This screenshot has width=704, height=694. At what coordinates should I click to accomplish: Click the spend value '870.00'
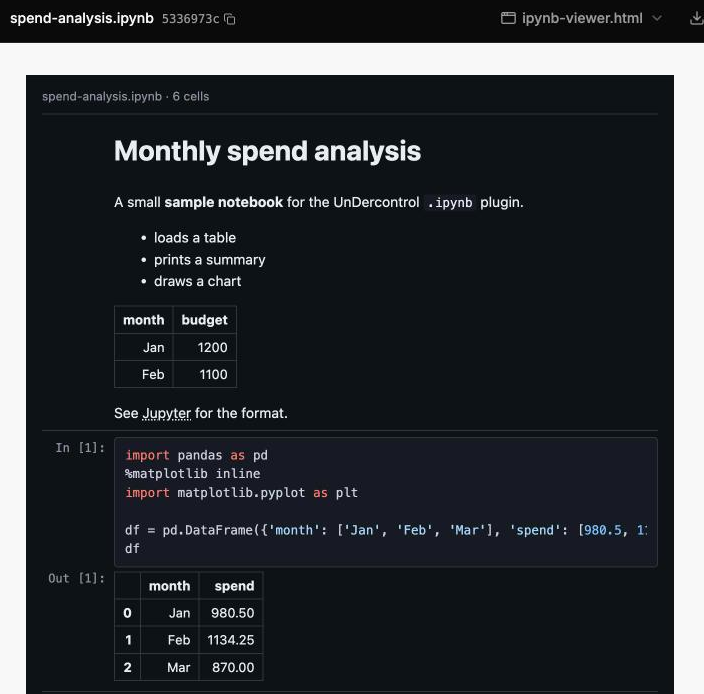(x=231, y=667)
